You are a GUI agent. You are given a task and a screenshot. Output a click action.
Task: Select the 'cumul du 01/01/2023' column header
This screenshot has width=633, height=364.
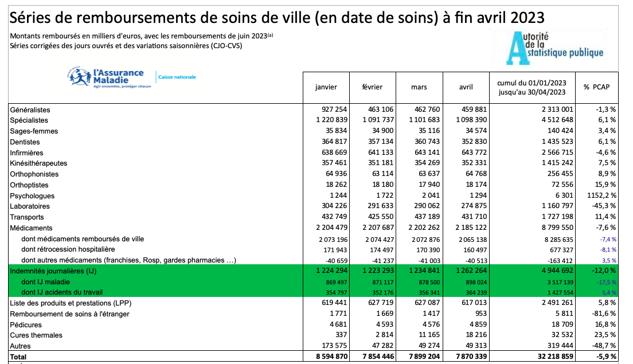click(532, 87)
